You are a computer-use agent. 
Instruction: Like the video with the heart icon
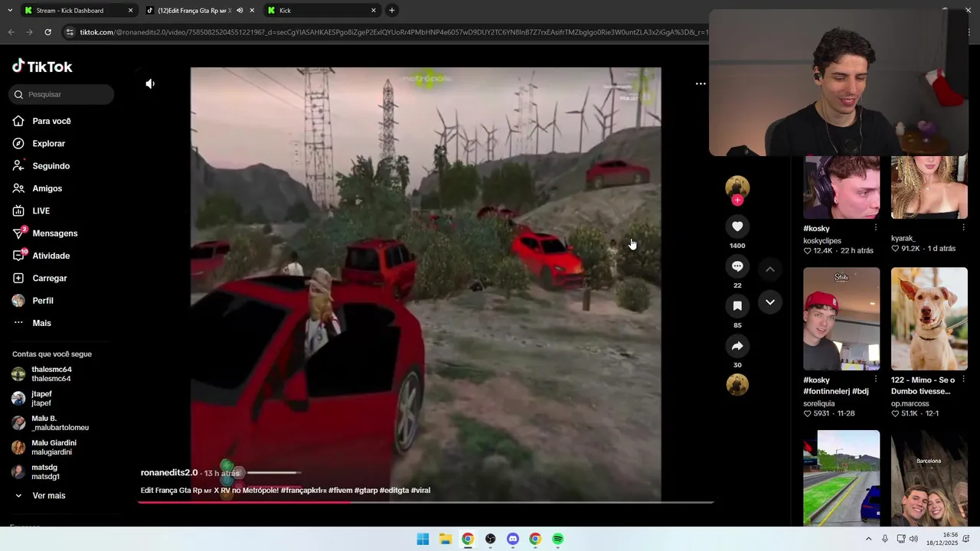tap(737, 227)
